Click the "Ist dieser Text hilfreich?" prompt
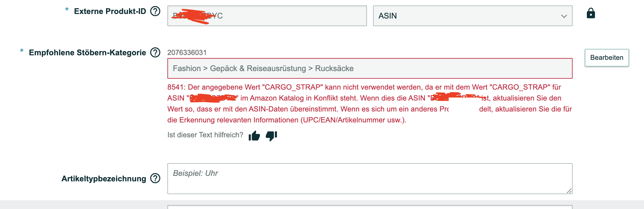 point(205,135)
